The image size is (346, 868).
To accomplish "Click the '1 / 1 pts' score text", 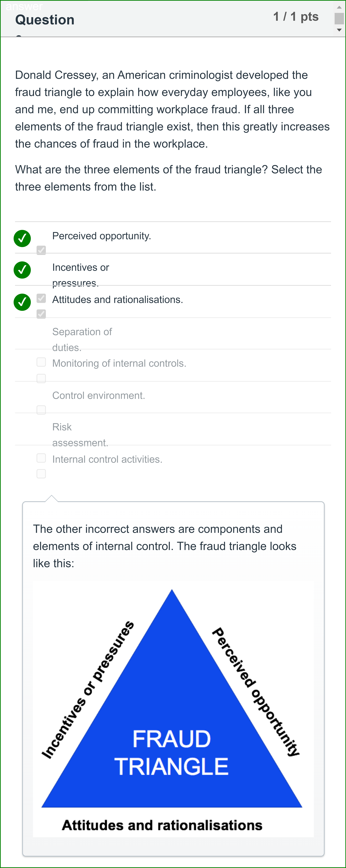I will point(296,17).
